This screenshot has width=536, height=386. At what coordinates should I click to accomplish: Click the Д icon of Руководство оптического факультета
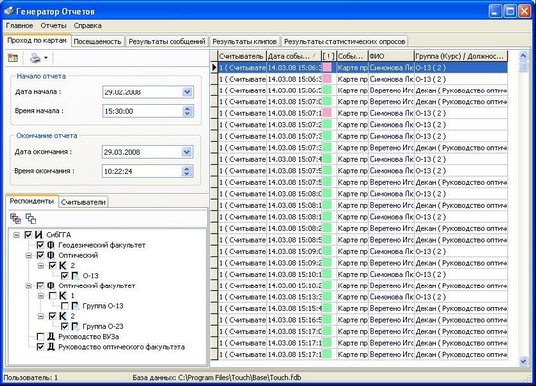[51, 347]
